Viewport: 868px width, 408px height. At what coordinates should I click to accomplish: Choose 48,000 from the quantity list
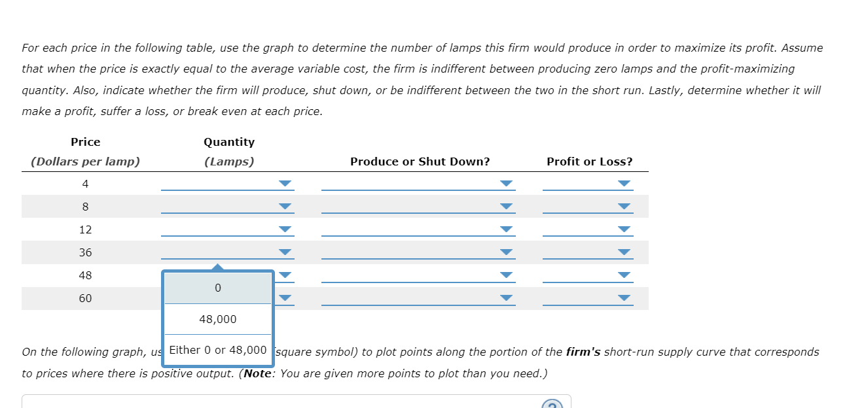tap(217, 319)
